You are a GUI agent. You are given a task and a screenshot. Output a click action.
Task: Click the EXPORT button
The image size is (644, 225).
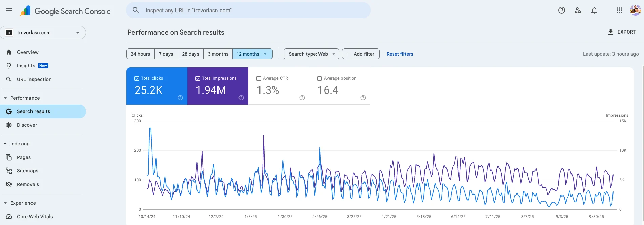pyautogui.click(x=622, y=32)
